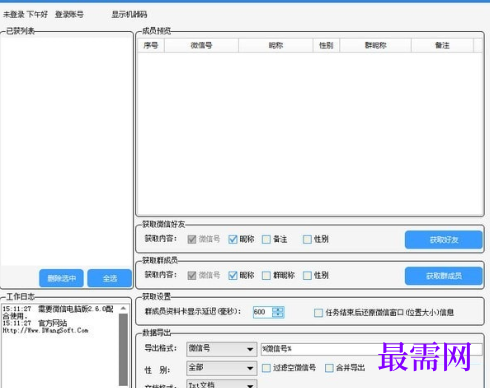Enable 性别 checkbox in 获取群成员 section

(307, 275)
